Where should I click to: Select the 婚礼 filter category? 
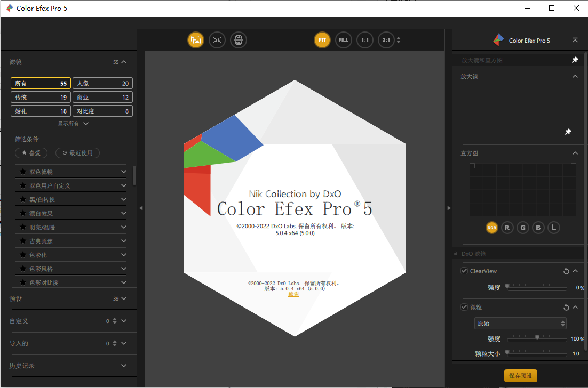(x=41, y=111)
